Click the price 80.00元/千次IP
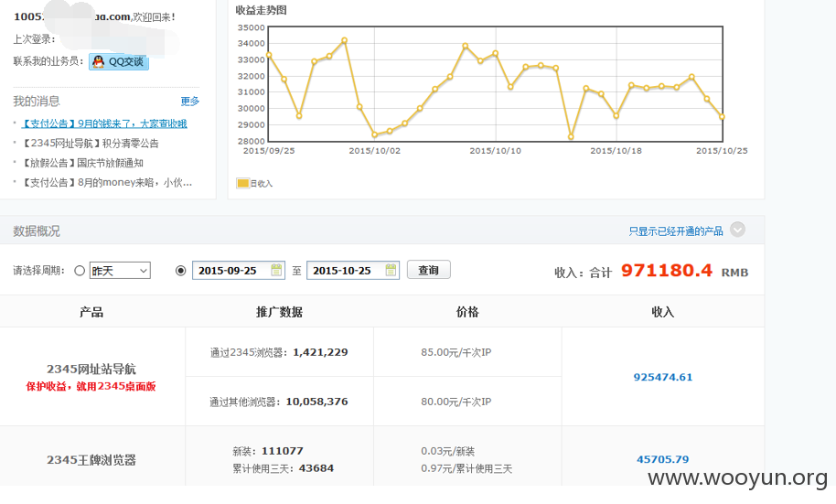Viewport: 836px width, 504px height. click(456, 402)
